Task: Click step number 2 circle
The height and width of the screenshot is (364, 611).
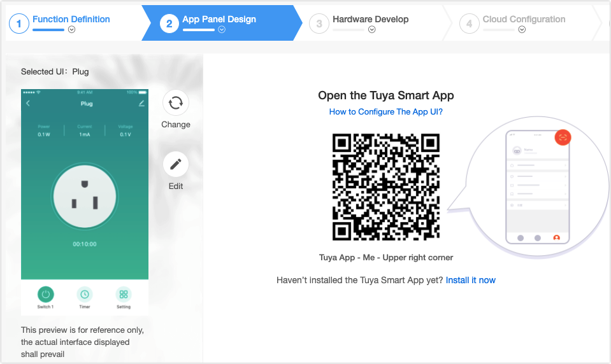Action: point(169,24)
